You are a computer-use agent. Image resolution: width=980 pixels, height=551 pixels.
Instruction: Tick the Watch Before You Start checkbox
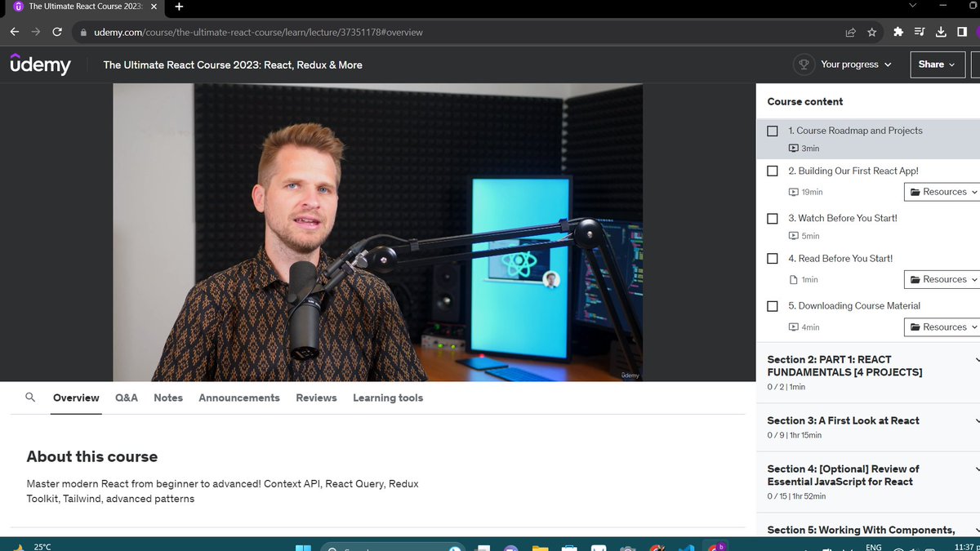[x=773, y=218]
